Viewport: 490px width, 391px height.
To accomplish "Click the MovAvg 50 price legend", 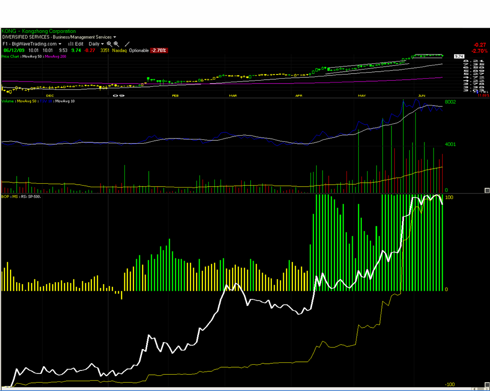I will 32,57.
